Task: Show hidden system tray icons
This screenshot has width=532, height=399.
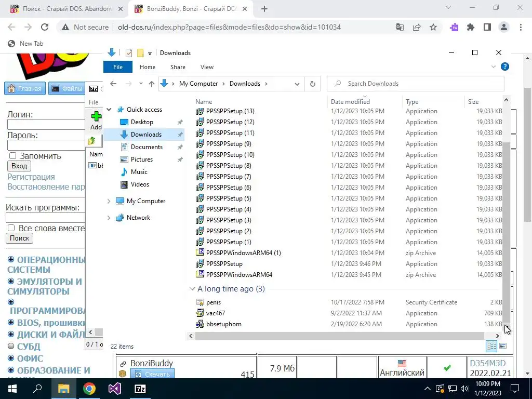Action: [428, 389]
